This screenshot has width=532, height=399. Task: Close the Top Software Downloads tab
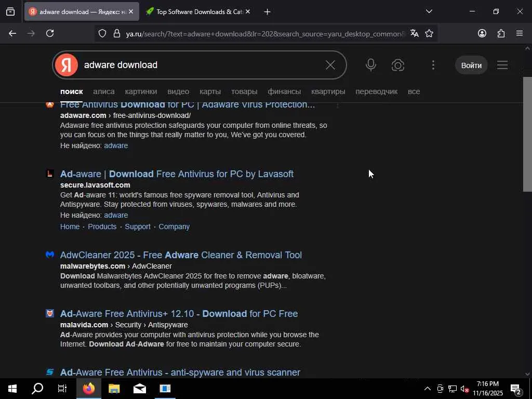point(248,11)
